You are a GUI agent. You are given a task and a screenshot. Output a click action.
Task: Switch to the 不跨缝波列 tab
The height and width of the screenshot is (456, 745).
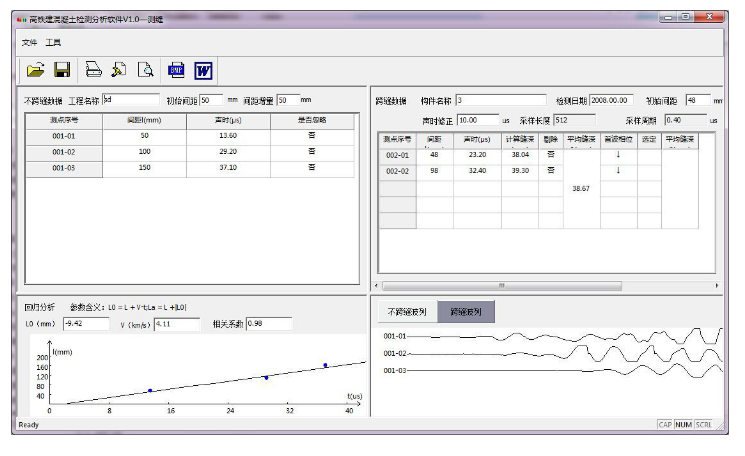pos(406,312)
